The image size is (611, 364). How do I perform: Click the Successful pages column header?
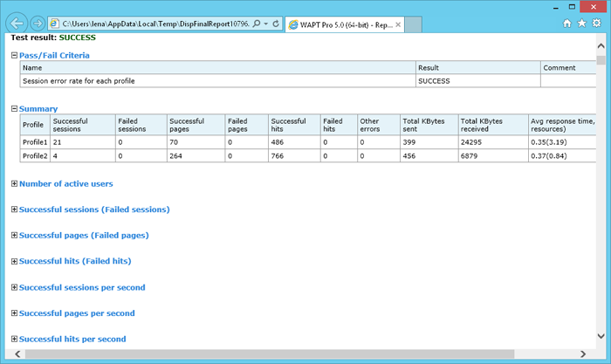(x=196, y=125)
